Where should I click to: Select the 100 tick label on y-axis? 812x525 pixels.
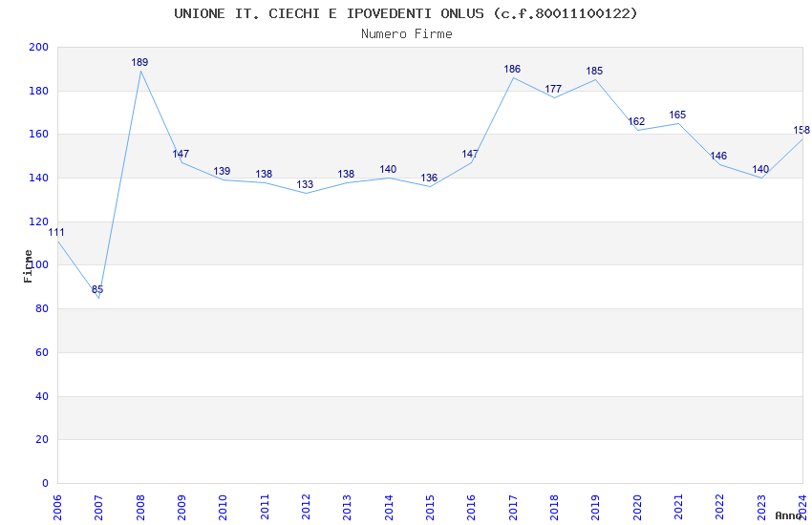(39, 264)
